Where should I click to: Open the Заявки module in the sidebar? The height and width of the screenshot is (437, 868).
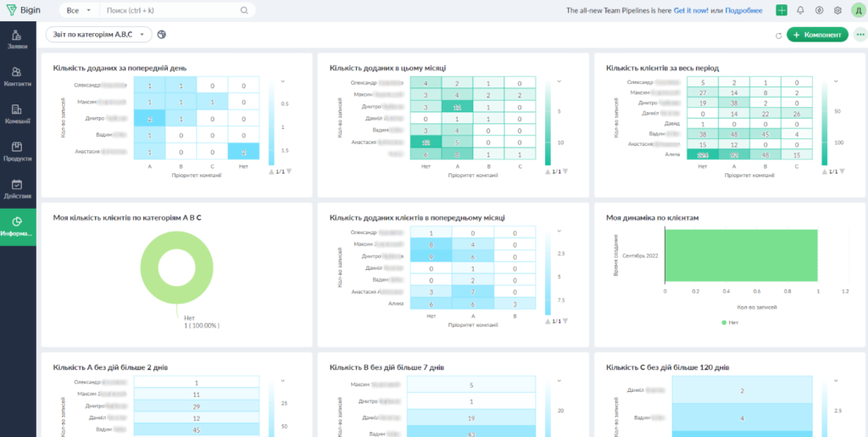click(x=17, y=39)
